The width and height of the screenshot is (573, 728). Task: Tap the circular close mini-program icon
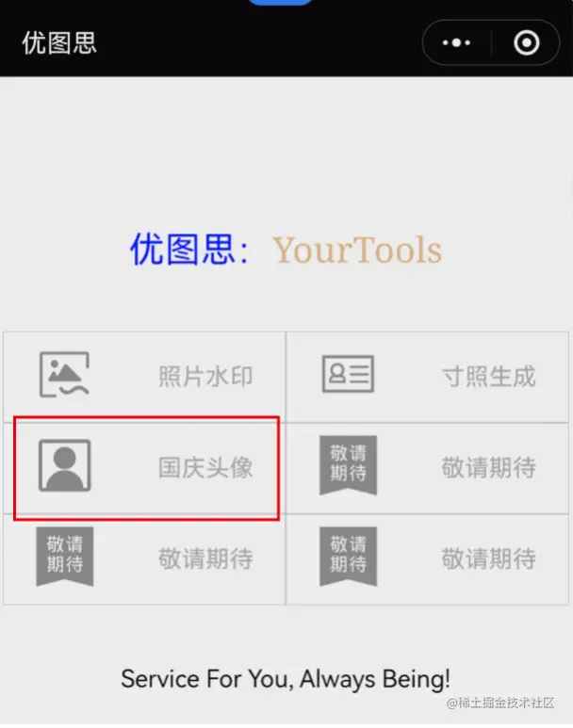pos(527,42)
